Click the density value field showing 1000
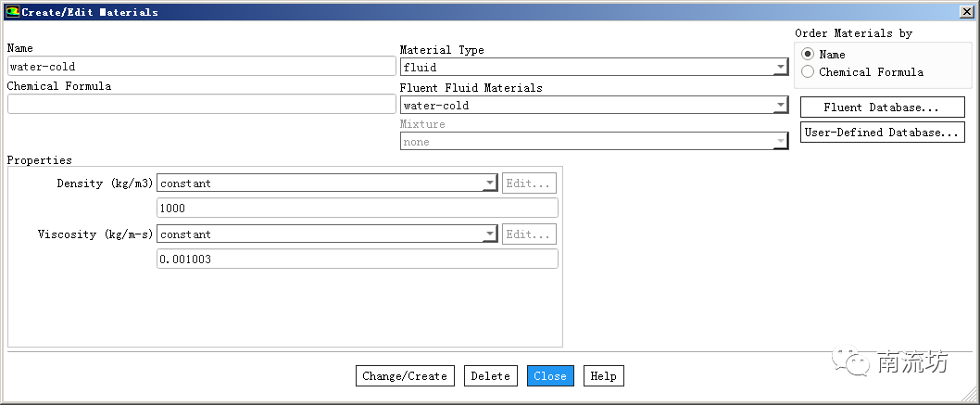The width and height of the screenshot is (980, 405). click(x=358, y=209)
